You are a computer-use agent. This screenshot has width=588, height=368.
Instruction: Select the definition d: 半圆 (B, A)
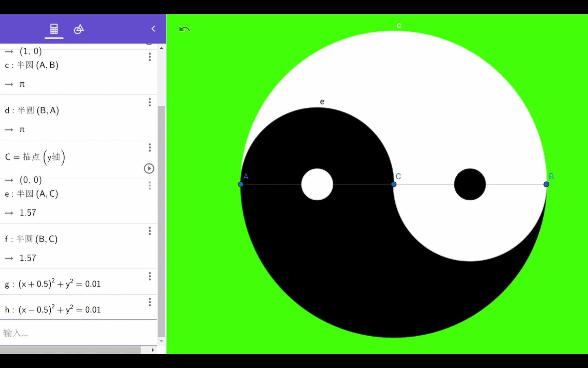coord(32,110)
